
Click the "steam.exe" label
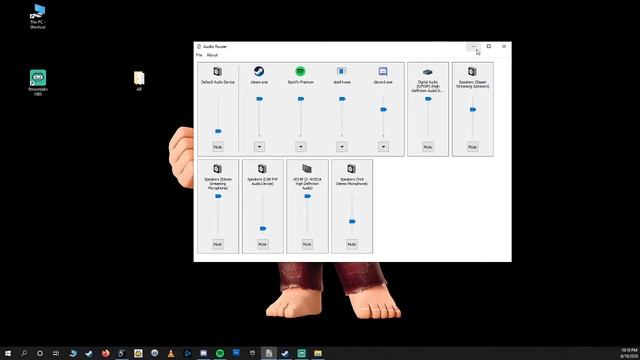coord(259,82)
